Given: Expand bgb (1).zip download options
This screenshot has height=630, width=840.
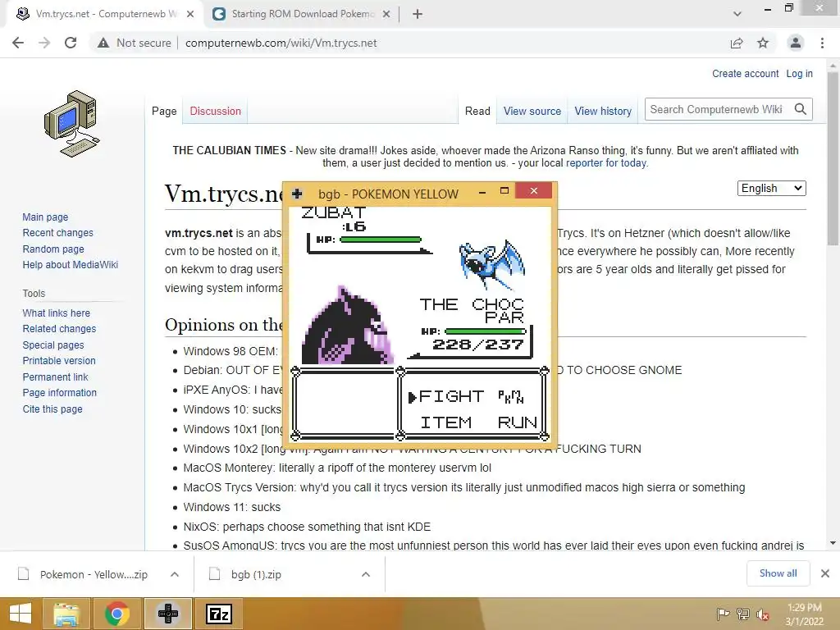Looking at the screenshot, I should coord(366,574).
